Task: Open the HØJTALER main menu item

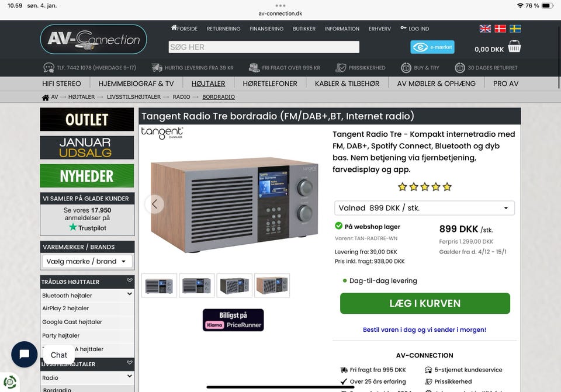Action: [x=208, y=84]
